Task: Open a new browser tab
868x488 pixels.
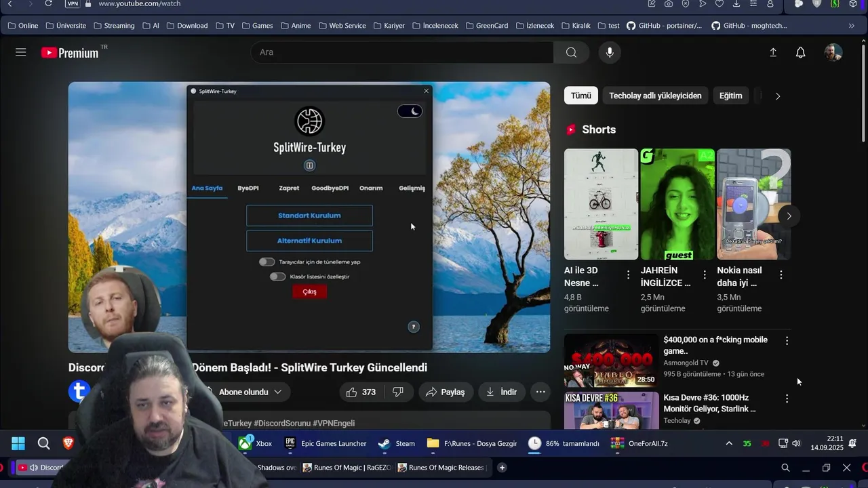Action: coord(502,468)
